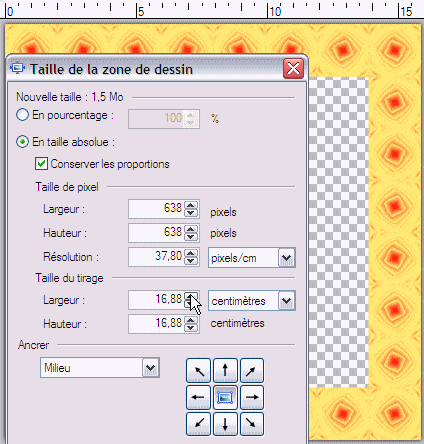
Task: Increase Résolution with up arrow
Action: [191, 254]
